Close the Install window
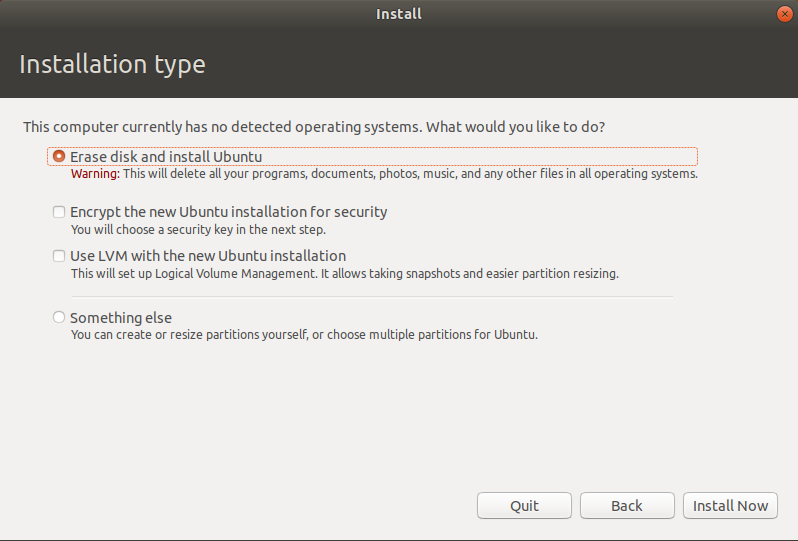The width and height of the screenshot is (798, 541). [x=785, y=14]
